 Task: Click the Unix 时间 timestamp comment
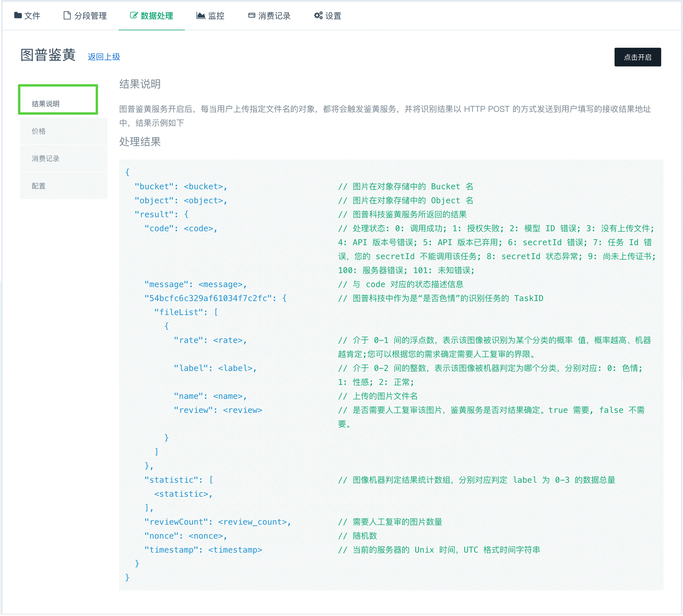point(439,550)
